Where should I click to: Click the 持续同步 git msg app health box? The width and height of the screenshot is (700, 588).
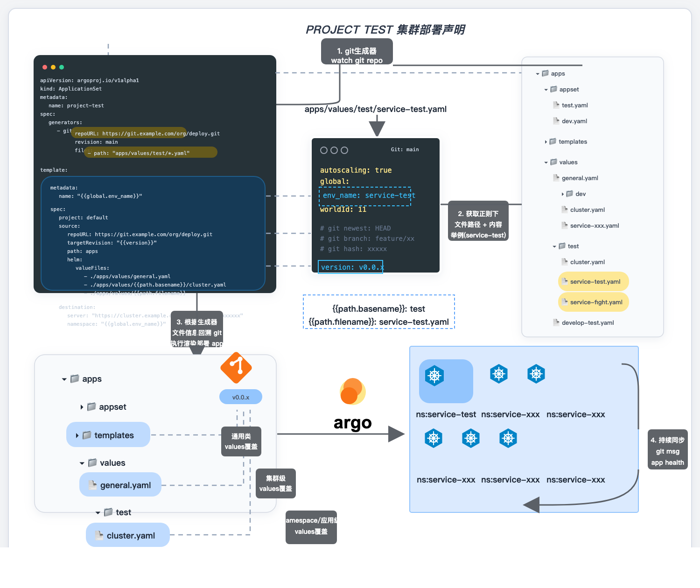pyautogui.click(x=667, y=449)
